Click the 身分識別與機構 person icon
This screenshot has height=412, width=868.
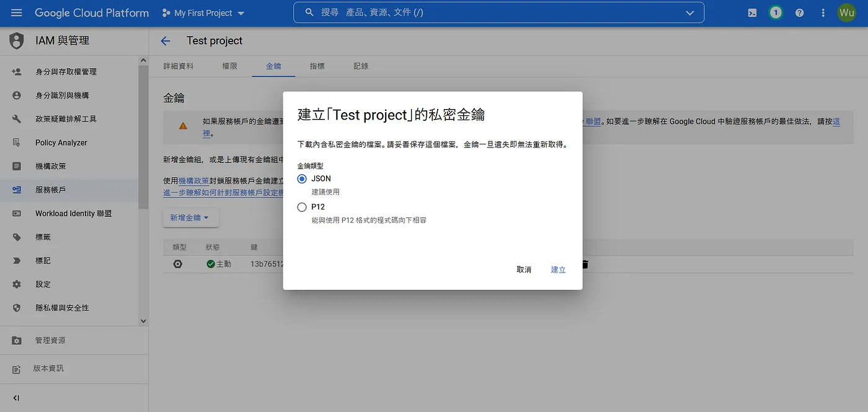[17, 95]
